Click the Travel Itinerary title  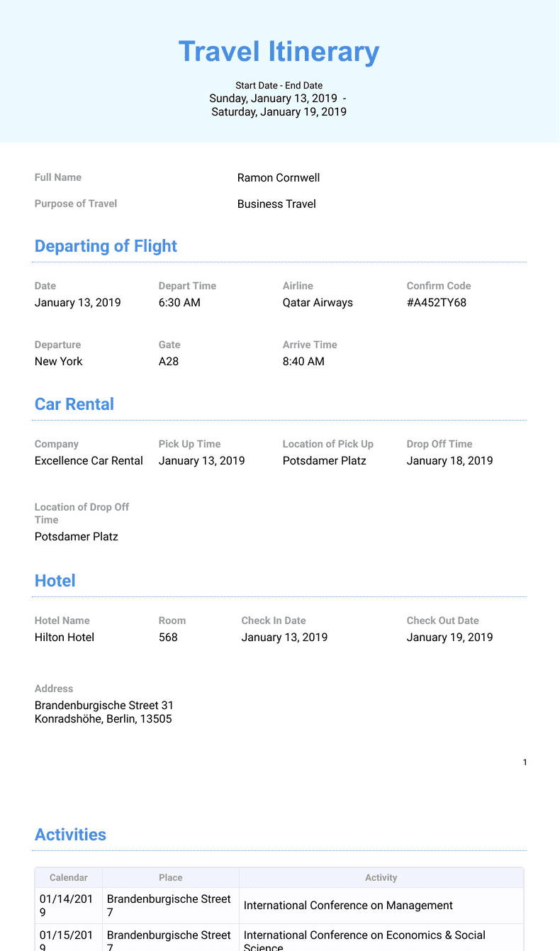[x=279, y=52]
